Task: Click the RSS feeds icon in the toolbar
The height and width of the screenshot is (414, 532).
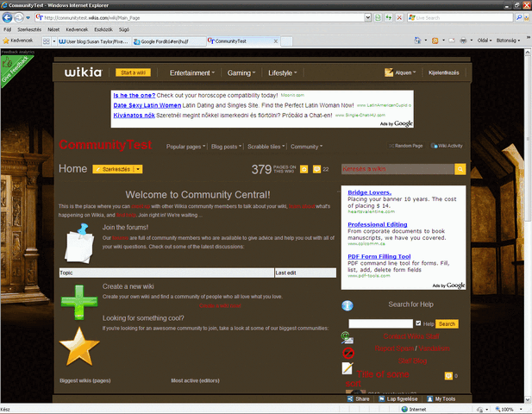Action: [435, 41]
